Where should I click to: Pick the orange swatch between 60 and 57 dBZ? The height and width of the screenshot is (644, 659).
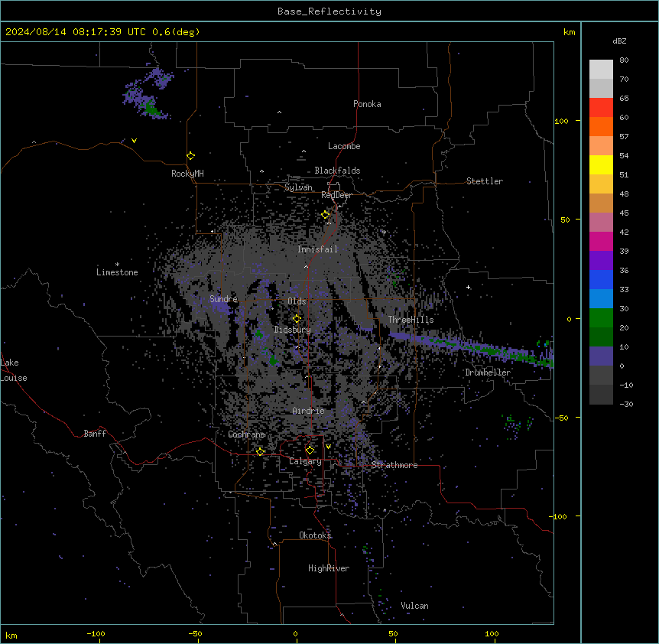(601, 126)
